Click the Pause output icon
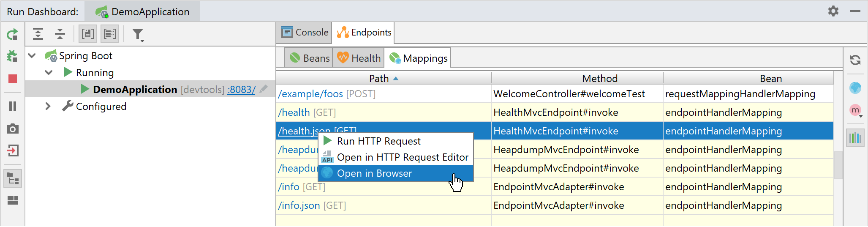Viewport: 868px width, 227px height. click(13, 106)
